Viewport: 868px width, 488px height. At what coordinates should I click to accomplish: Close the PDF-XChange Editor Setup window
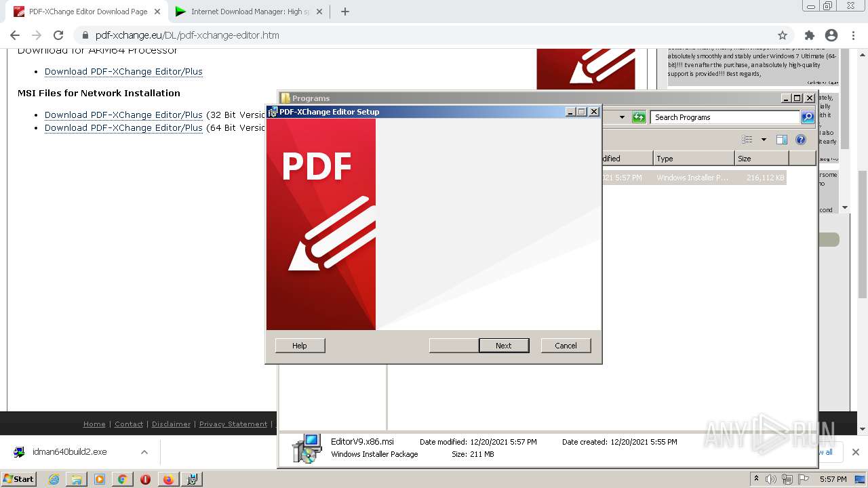tap(594, 112)
